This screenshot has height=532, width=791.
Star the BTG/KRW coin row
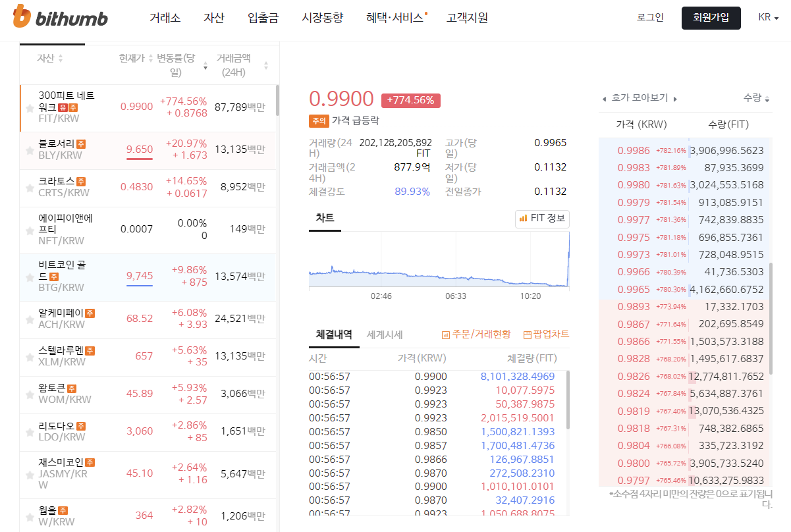pos(30,278)
